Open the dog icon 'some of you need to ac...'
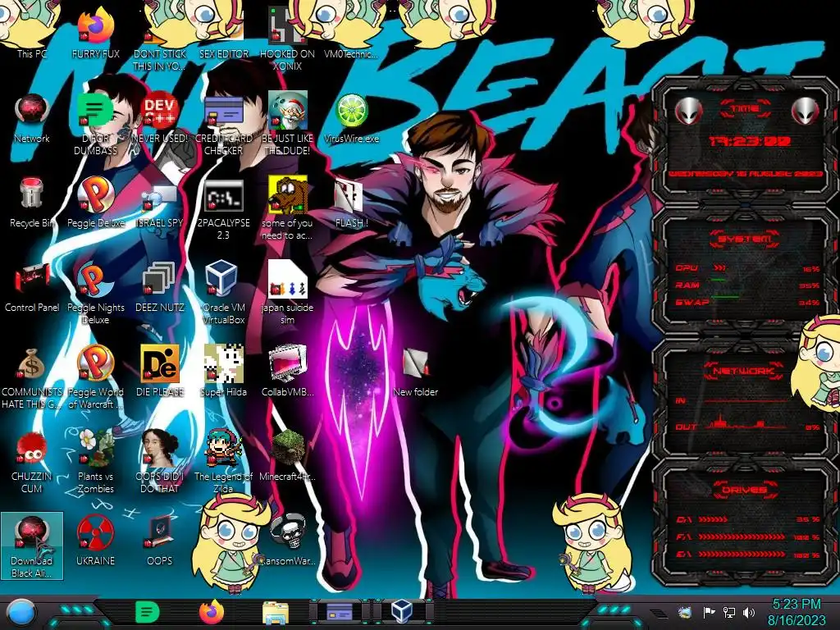 (x=287, y=209)
